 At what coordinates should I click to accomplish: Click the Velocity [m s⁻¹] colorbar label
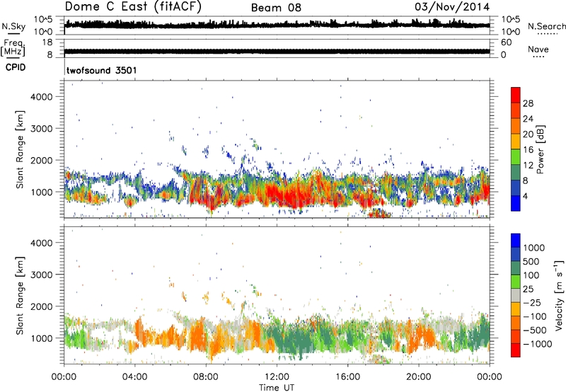(x=559, y=295)
